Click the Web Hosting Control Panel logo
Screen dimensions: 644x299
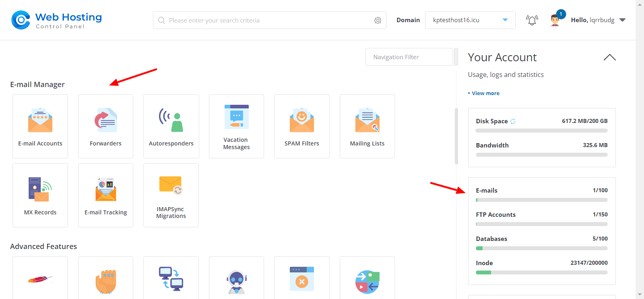pyautogui.click(x=57, y=20)
